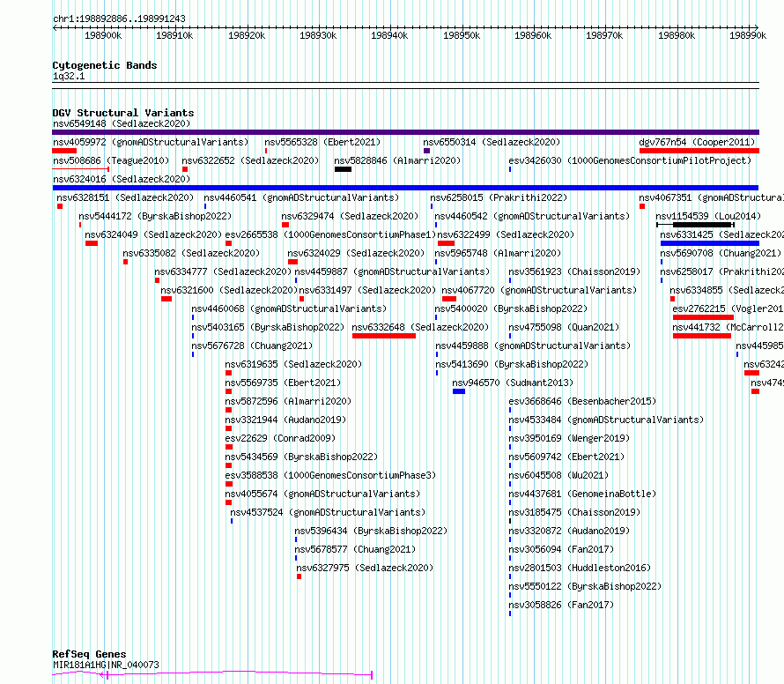The width and height of the screenshot is (784, 684).
Task: Open nsv4059972 gnomAD variant label
Action: click(x=151, y=142)
